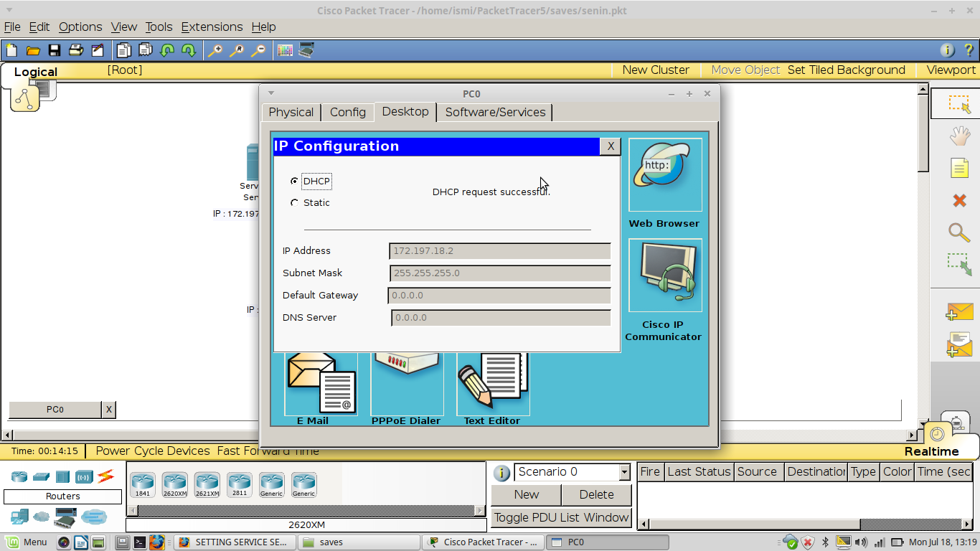Open the Linux Mint Menu button
This screenshot has width=980, height=551.
point(27,542)
